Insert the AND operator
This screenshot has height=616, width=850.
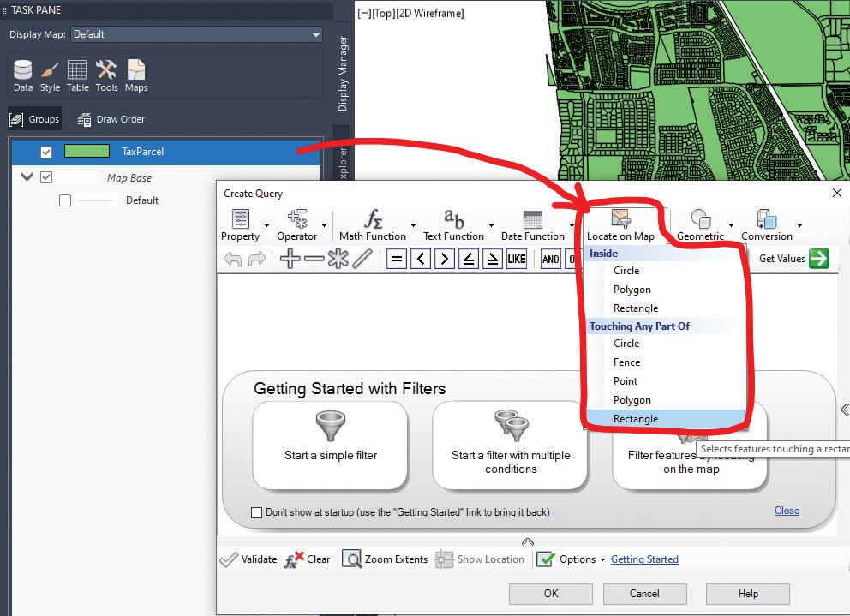[x=551, y=260]
